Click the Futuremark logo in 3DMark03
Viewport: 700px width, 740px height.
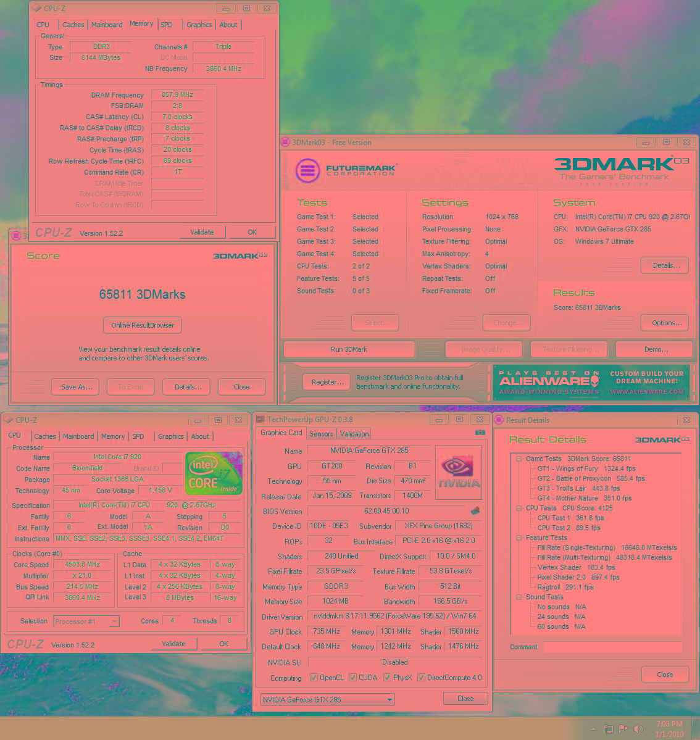[x=346, y=170]
